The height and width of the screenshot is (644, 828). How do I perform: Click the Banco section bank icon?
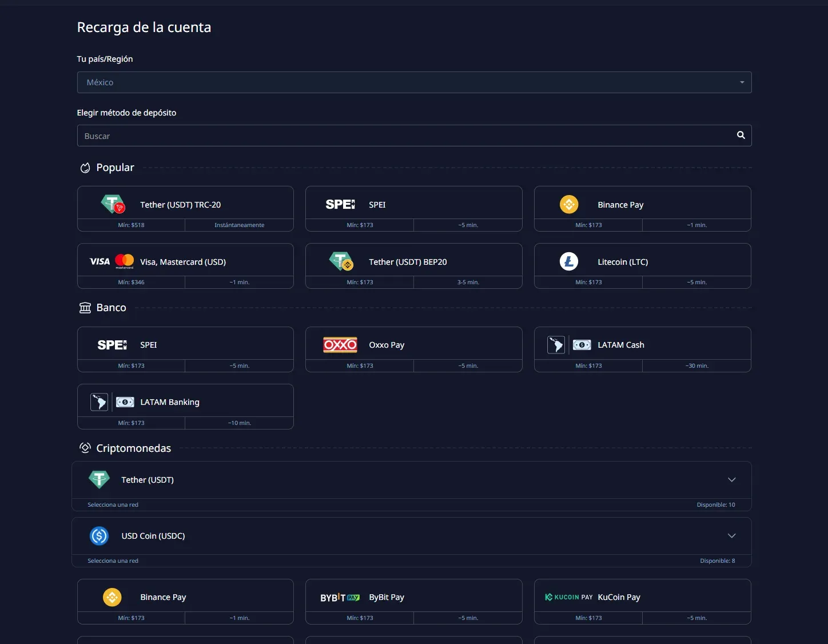pos(85,308)
